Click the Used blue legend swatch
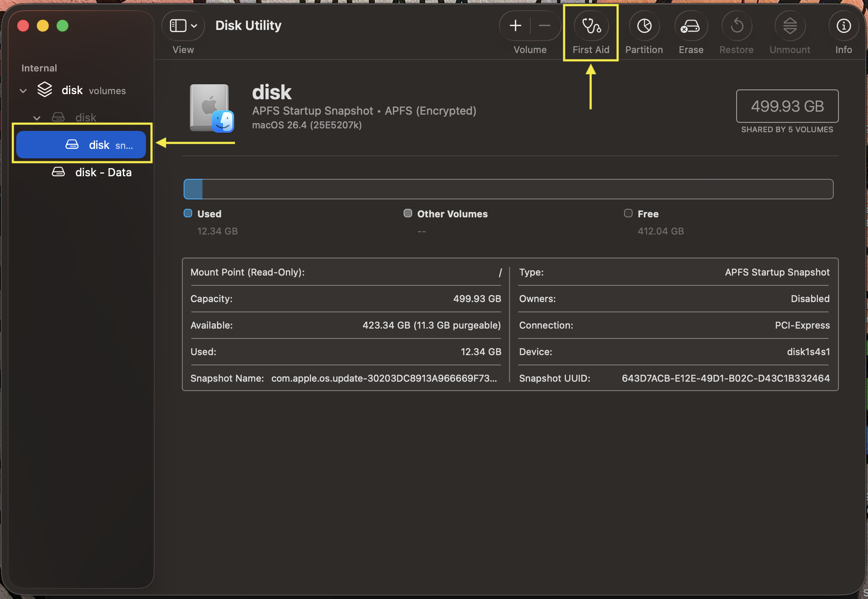Screen dimensions: 868x599 coord(188,214)
